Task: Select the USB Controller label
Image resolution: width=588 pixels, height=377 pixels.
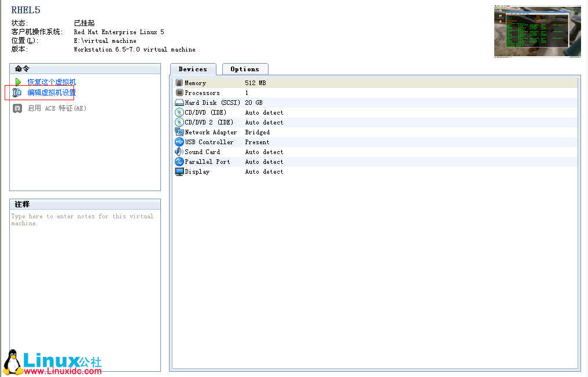Action: [209, 142]
